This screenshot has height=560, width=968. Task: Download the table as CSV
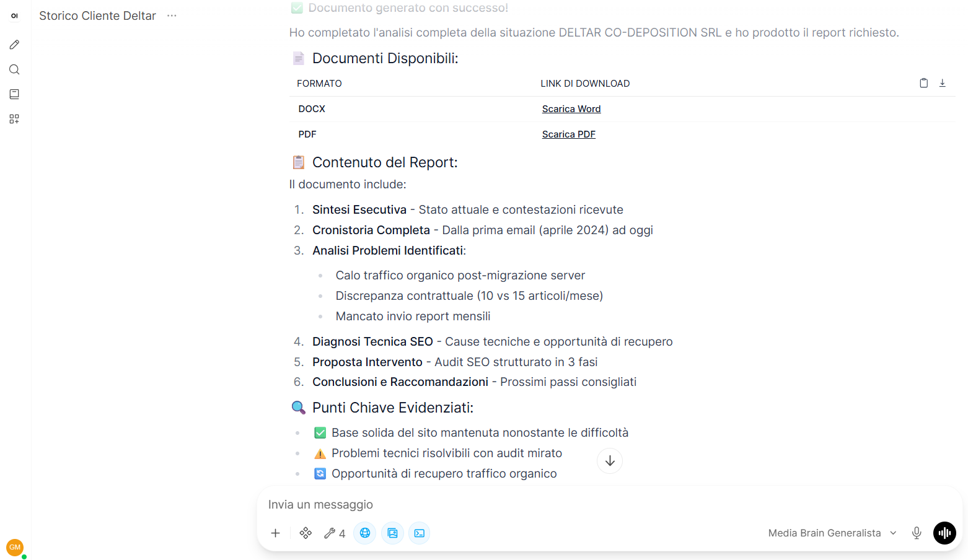click(942, 83)
